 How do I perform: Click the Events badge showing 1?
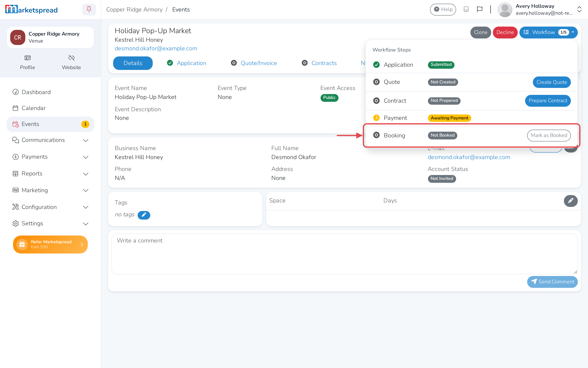(85, 124)
